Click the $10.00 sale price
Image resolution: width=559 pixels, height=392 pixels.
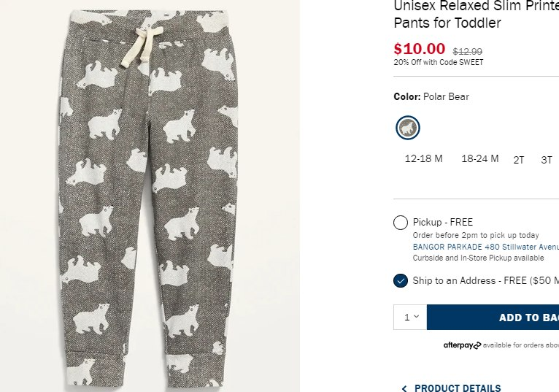coord(419,49)
